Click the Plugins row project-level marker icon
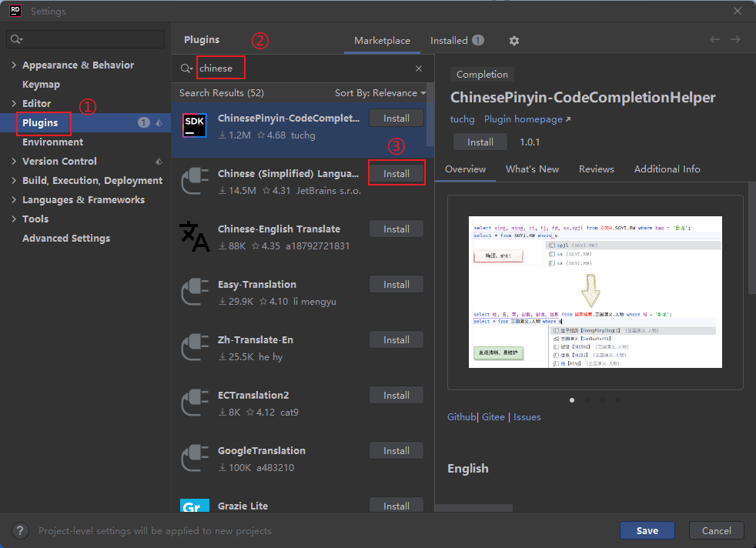 [x=159, y=123]
